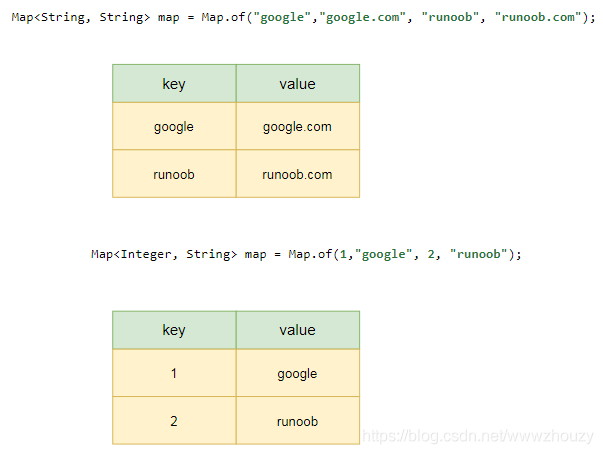Select the cell containing key 1
Viewport: 603px width, 454px height.
pos(174,373)
